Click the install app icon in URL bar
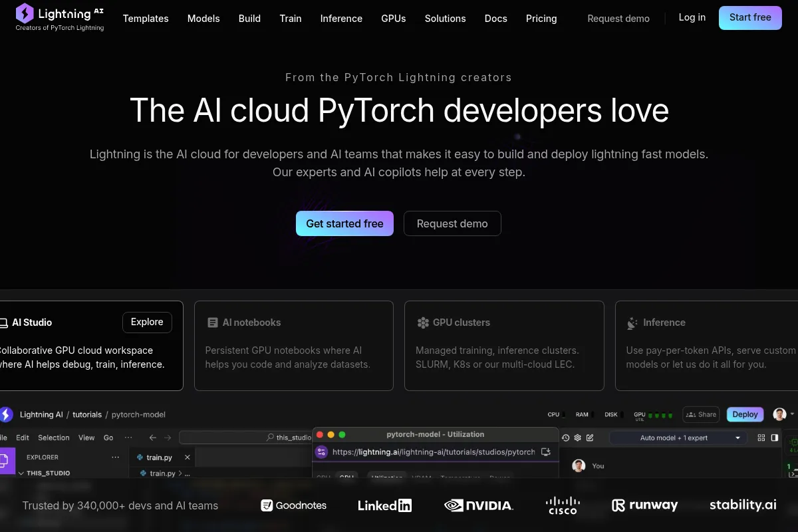 tap(546, 452)
